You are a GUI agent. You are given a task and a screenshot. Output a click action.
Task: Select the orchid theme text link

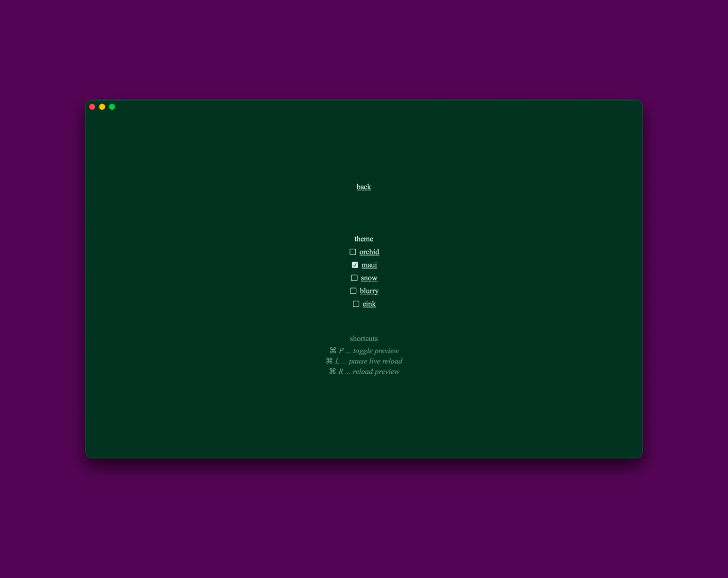click(x=369, y=252)
